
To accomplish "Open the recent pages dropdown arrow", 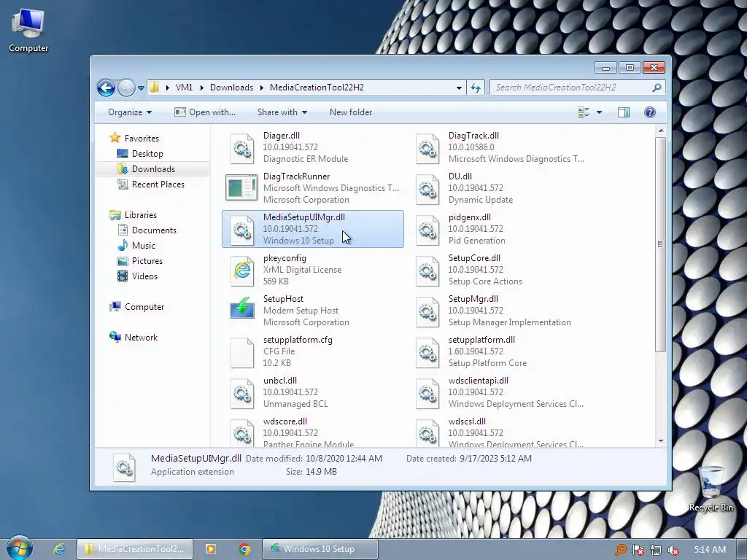I will [141, 88].
